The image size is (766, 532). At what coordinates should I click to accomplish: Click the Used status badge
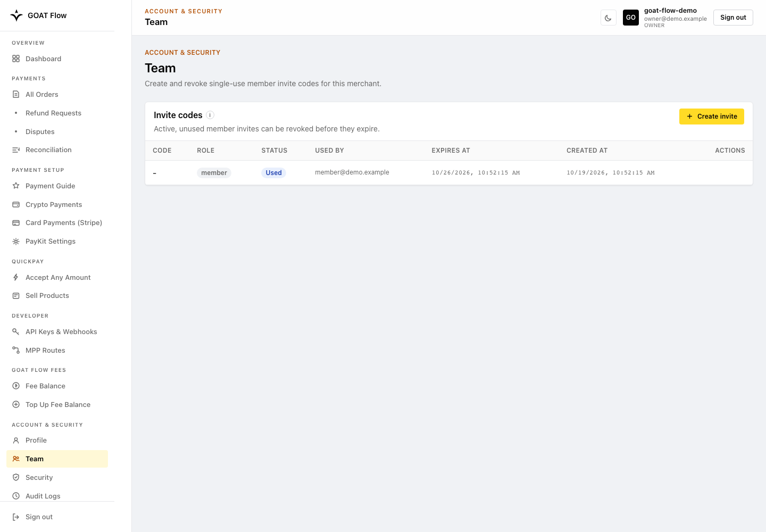point(273,173)
